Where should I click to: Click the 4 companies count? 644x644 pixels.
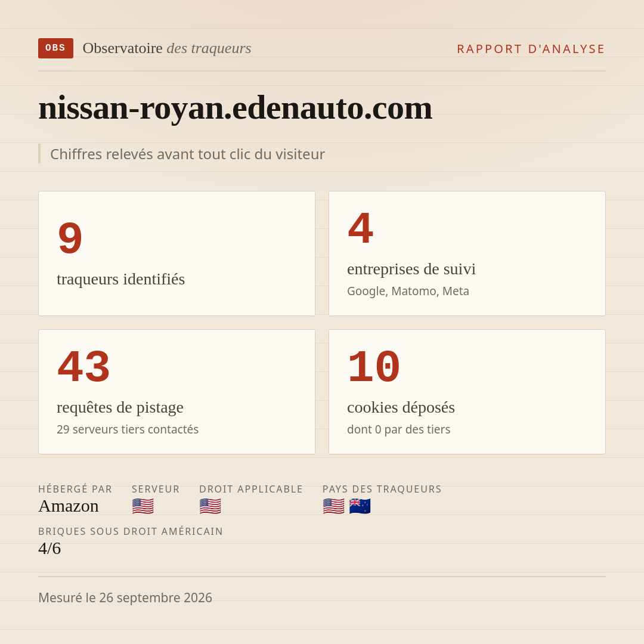(x=361, y=228)
